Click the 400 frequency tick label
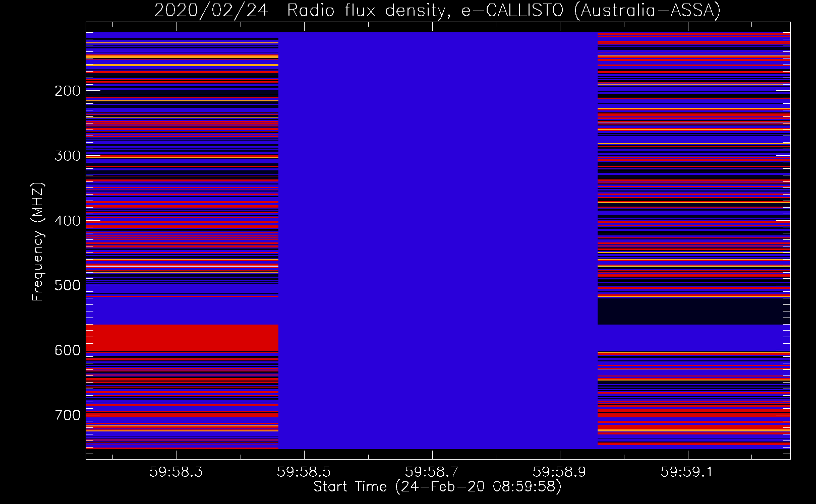This screenshot has width=816, height=504. pos(68,221)
